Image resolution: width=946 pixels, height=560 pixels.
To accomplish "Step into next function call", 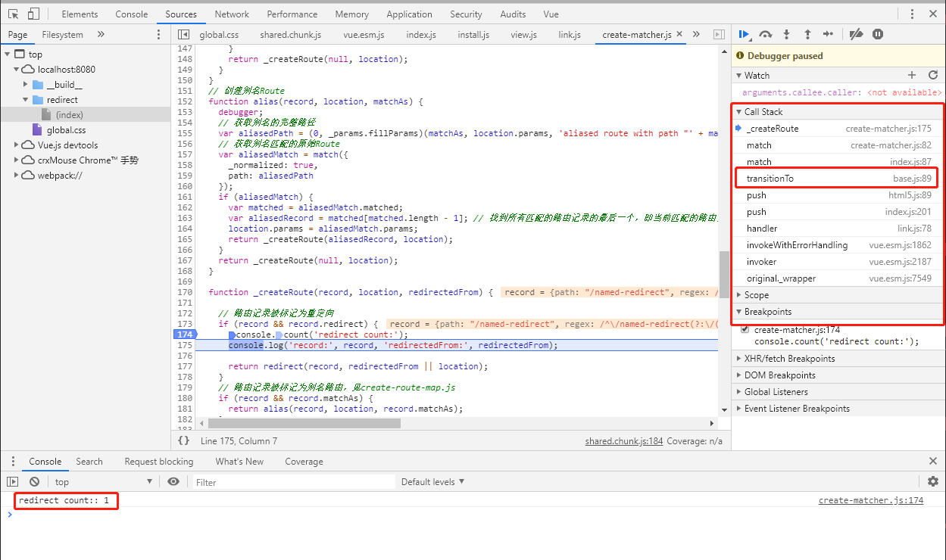I will [786, 34].
